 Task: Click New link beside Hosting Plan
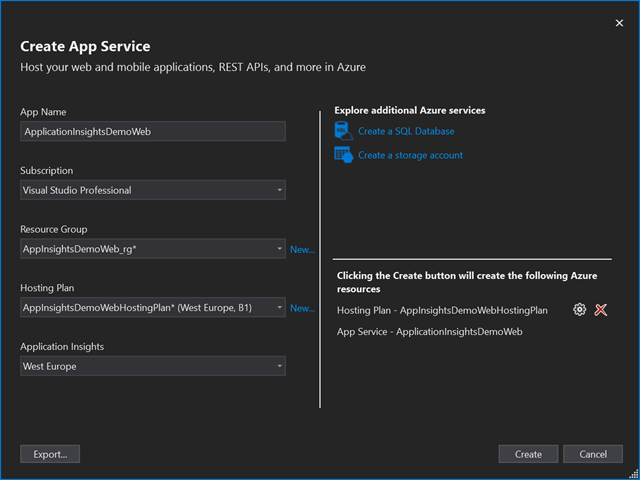click(302, 308)
